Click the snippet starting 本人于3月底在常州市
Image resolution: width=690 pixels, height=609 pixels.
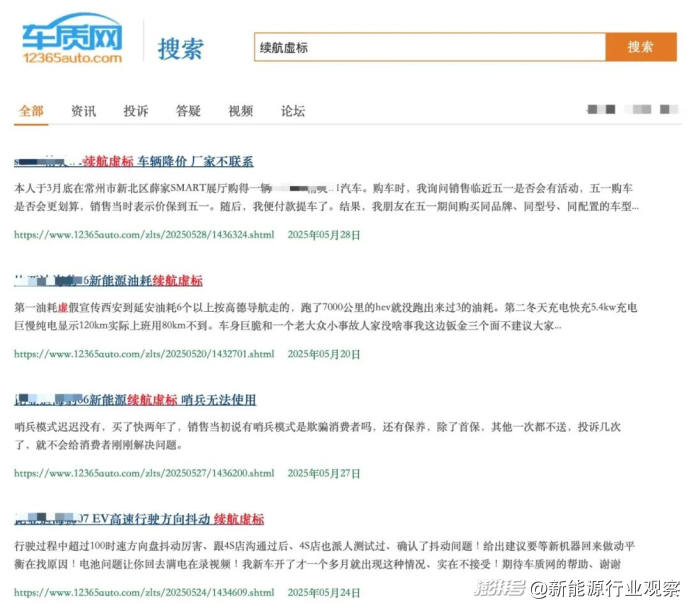click(326, 198)
